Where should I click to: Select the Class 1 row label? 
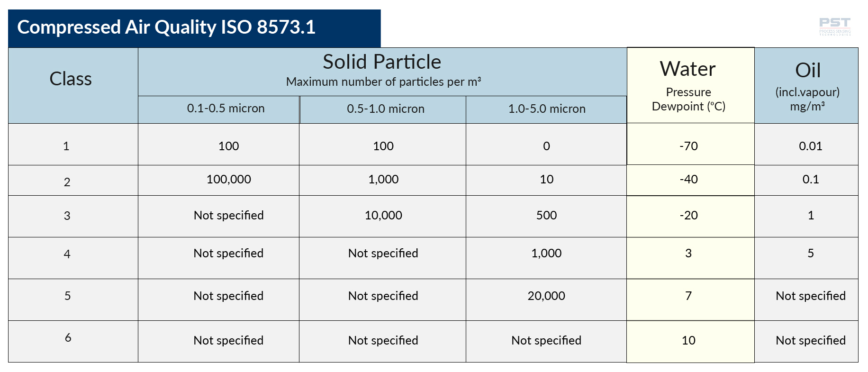click(66, 146)
